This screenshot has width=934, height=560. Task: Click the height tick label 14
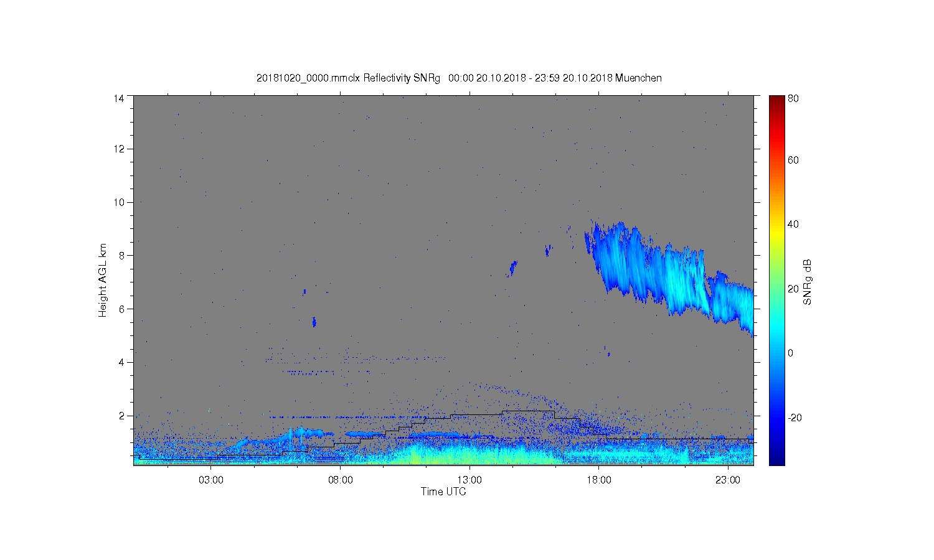pyautogui.click(x=119, y=98)
